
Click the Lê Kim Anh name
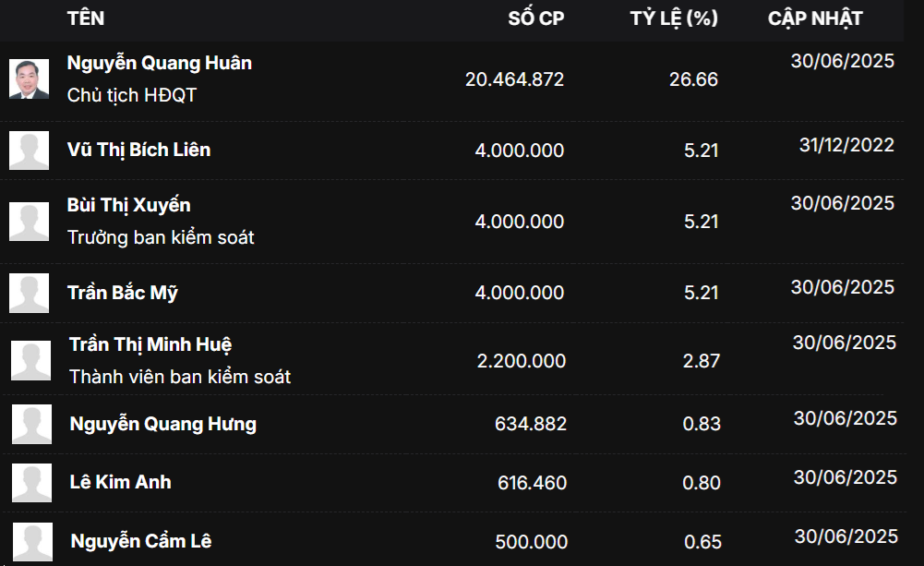tap(120, 482)
